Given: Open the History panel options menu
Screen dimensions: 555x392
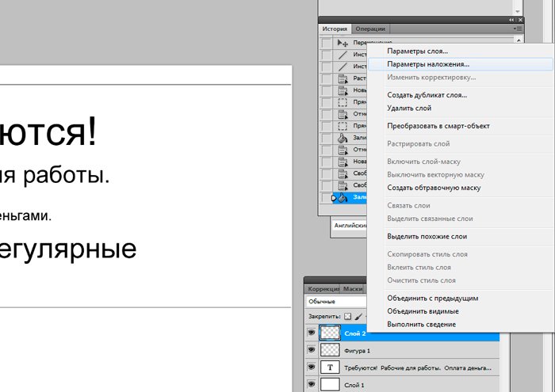Looking at the screenshot, I should click(x=518, y=29).
